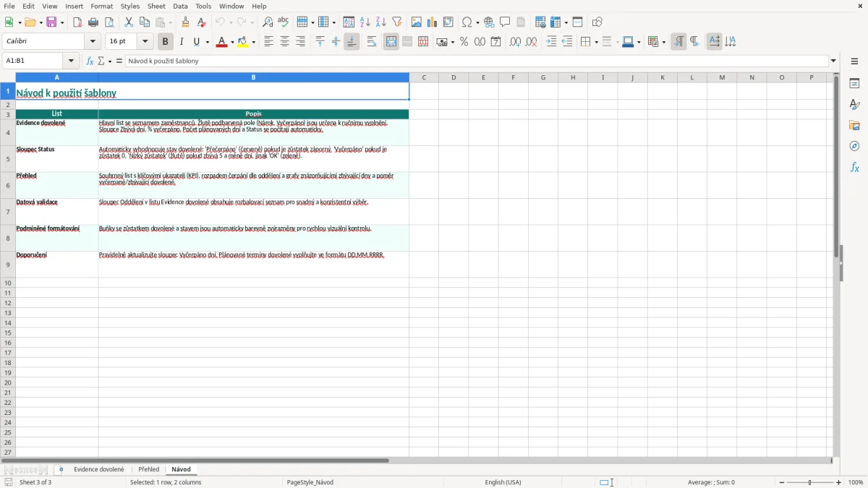Image resolution: width=868 pixels, height=488 pixels.
Task: Open Function Wizard fx icon
Action: click(x=90, y=61)
